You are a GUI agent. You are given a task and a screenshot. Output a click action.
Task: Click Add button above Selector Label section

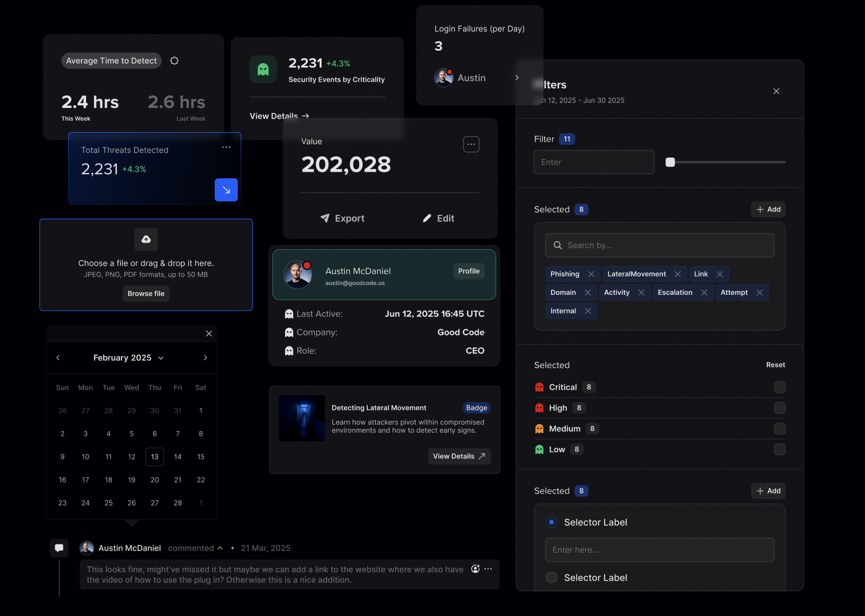click(768, 491)
